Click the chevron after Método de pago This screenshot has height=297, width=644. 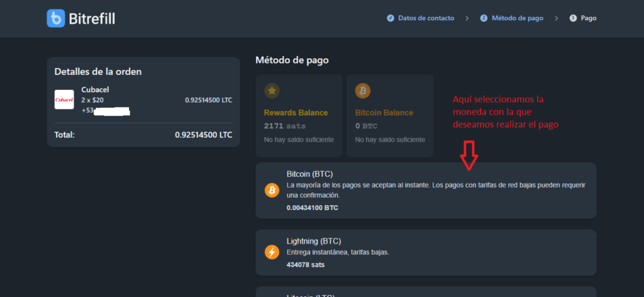[557, 18]
